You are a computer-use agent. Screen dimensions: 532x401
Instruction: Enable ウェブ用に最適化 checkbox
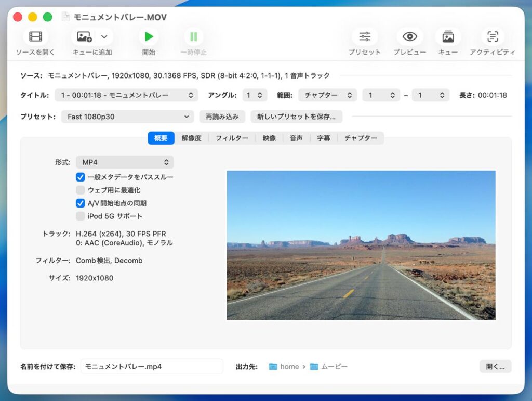click(x=81, y=190)
